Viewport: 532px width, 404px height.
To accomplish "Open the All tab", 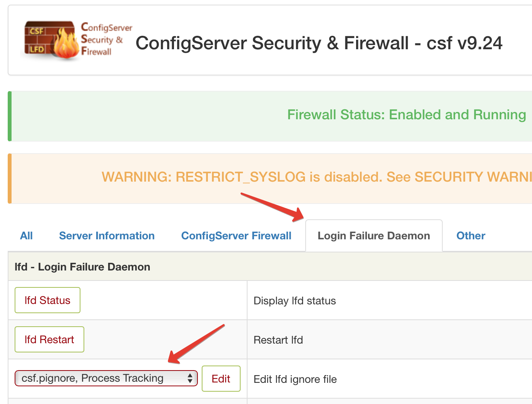I will pyautogui.click(x=26, y=236).
